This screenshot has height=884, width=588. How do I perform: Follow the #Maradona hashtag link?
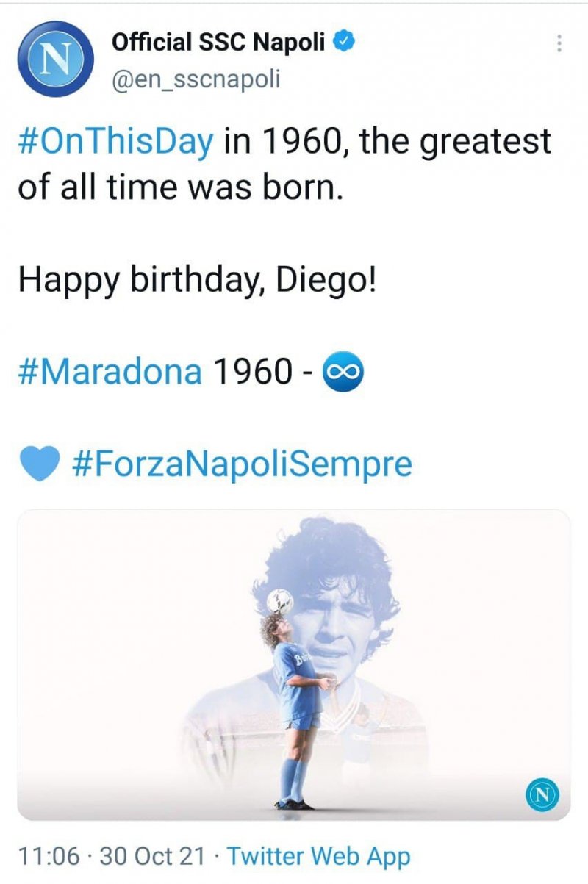[110, 372]
